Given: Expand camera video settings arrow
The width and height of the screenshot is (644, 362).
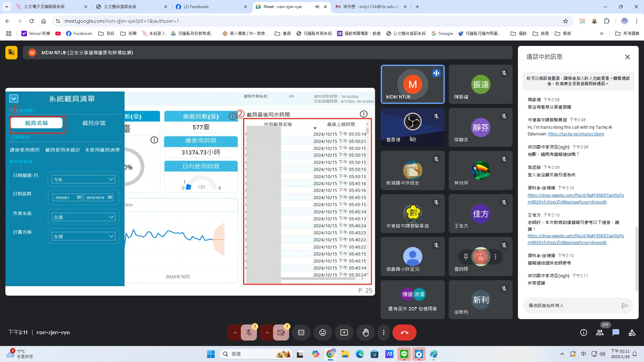Looking at the screenshot, I should tap(267, 333).
